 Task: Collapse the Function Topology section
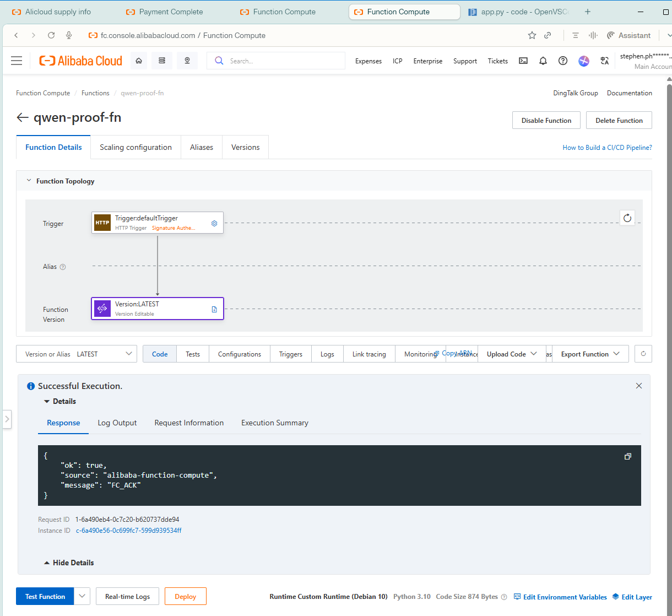pyautogui.click(x=29, y=181)
